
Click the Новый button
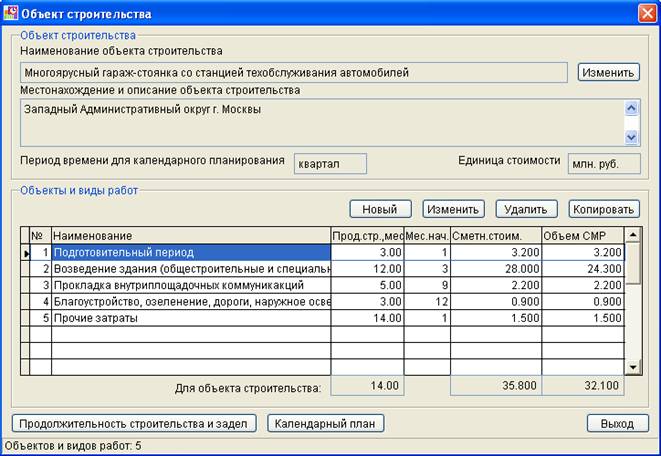tap(380, 209)
